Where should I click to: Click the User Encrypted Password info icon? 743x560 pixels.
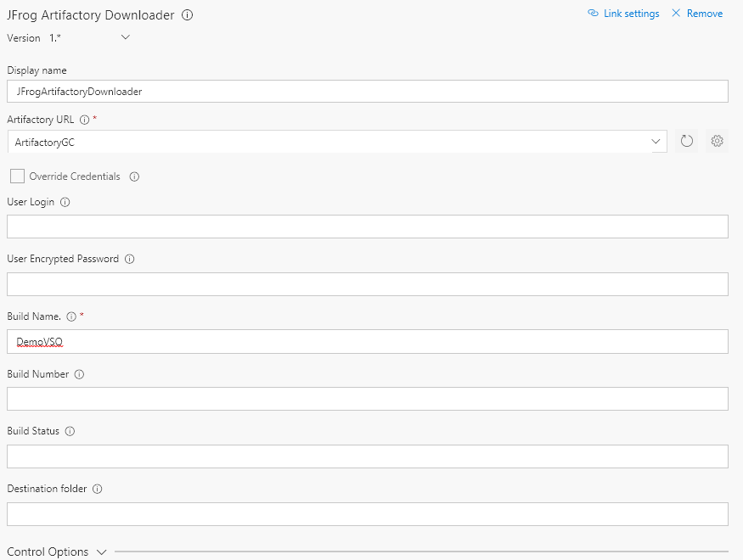coord(129,259)
